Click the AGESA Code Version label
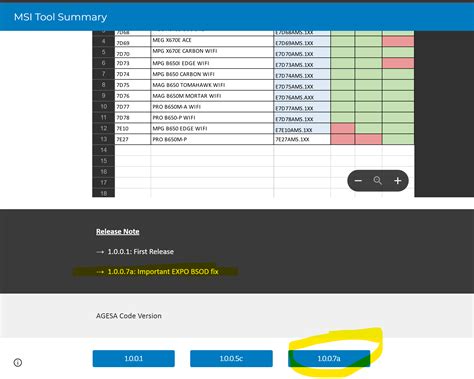 click(129, 316)
